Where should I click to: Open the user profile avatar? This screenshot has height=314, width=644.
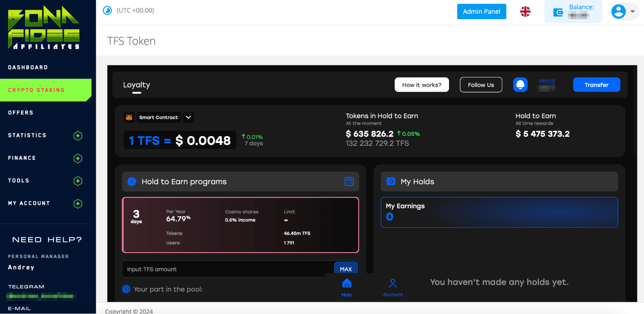[619, 12]
